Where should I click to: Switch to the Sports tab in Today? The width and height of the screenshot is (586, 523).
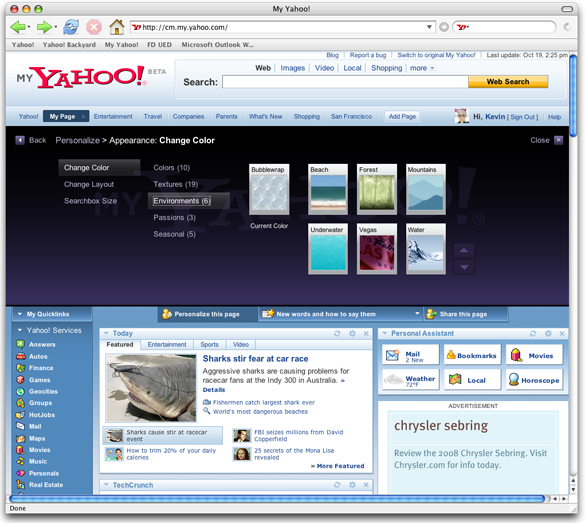(209, 344)
